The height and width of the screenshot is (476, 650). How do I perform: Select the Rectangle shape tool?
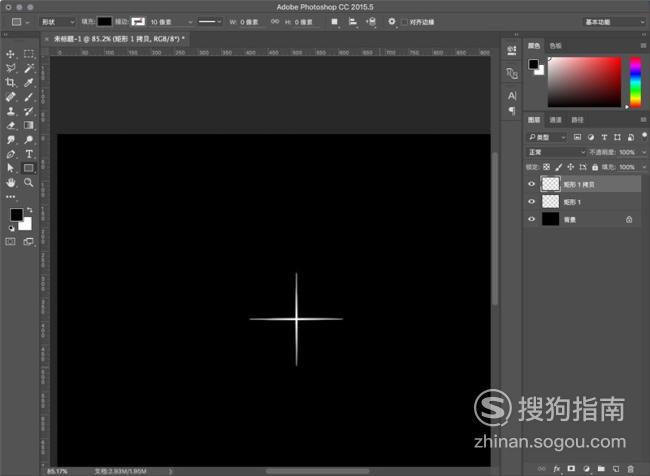click(x=29, y=168)
